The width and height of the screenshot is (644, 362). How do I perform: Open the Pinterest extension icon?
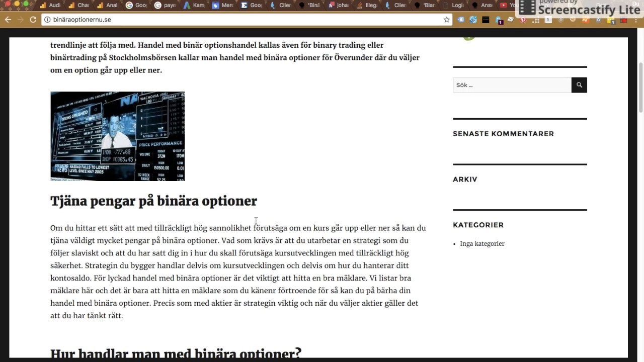pyautogui.click(x=523, y=20)
